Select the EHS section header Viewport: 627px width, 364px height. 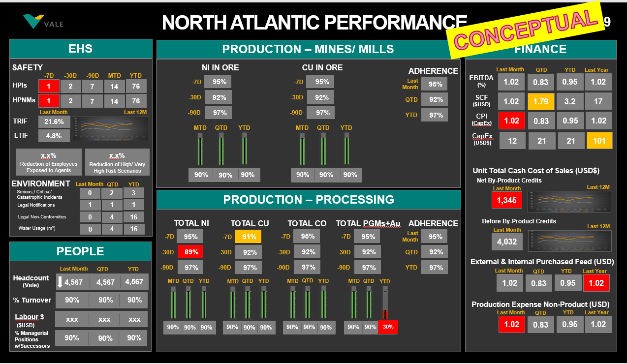pyautogui.click(x=81, y=49)
